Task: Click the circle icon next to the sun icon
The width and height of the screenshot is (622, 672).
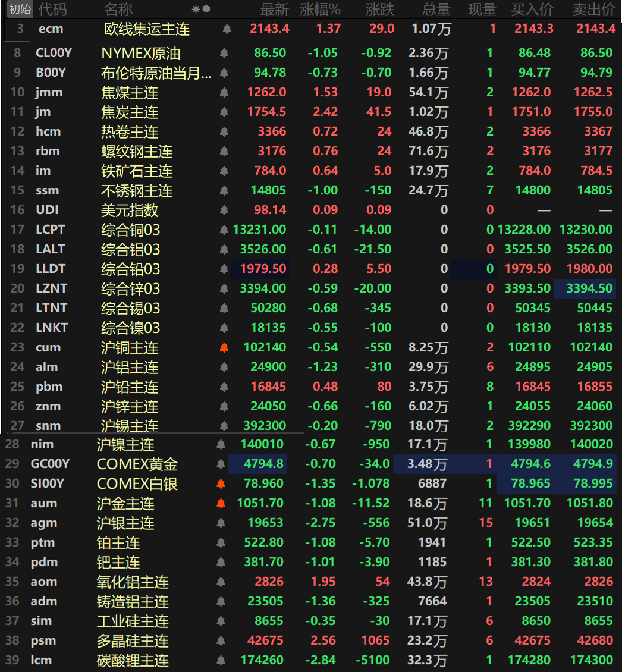Action: pyautogui.click(x=205, y=9)
